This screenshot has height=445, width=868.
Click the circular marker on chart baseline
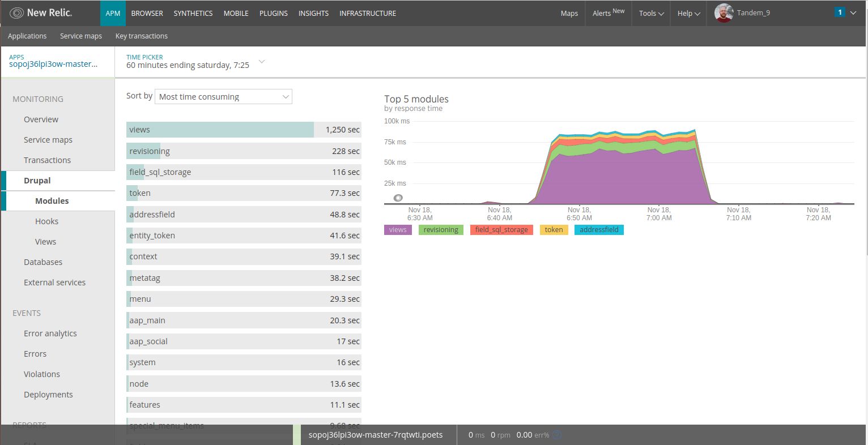click(x=398, y=198)
